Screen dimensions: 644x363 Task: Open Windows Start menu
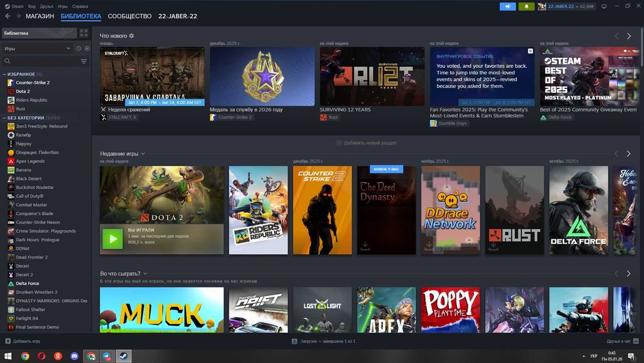point(8,356)
